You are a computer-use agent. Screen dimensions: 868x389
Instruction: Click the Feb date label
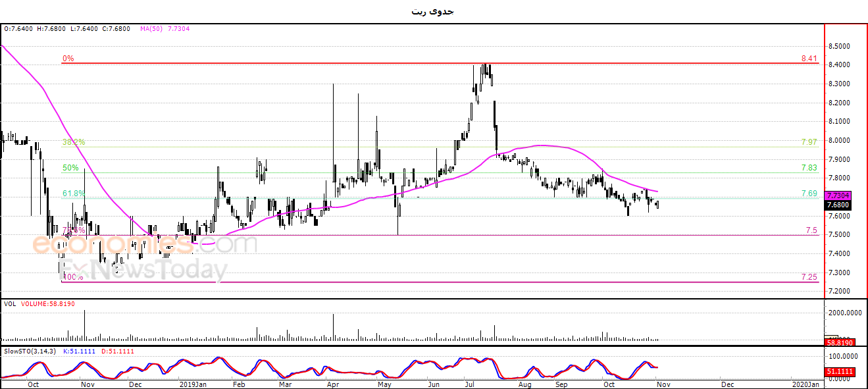240,383
